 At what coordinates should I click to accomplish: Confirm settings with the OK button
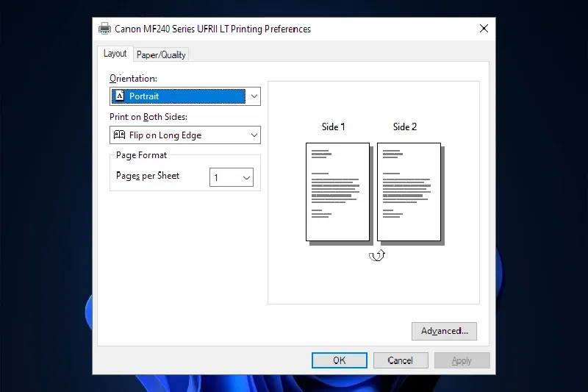tap(340, 360)
